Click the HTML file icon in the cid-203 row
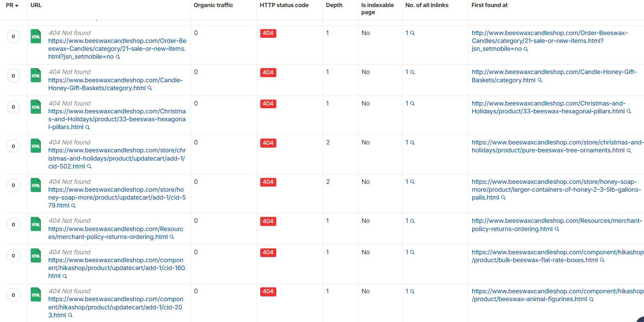 (36, 294)
